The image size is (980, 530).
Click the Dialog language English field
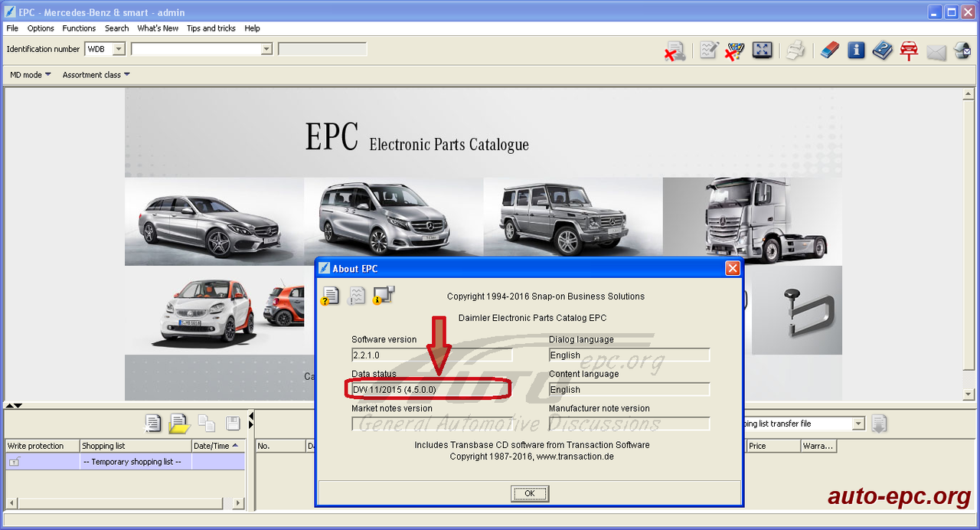[629, 355]
